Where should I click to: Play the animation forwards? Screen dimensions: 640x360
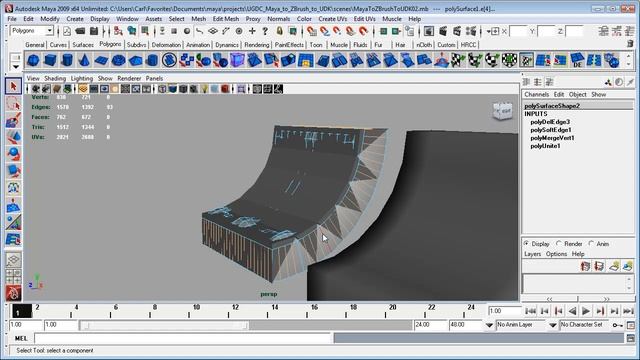click(x=586, y=311)
